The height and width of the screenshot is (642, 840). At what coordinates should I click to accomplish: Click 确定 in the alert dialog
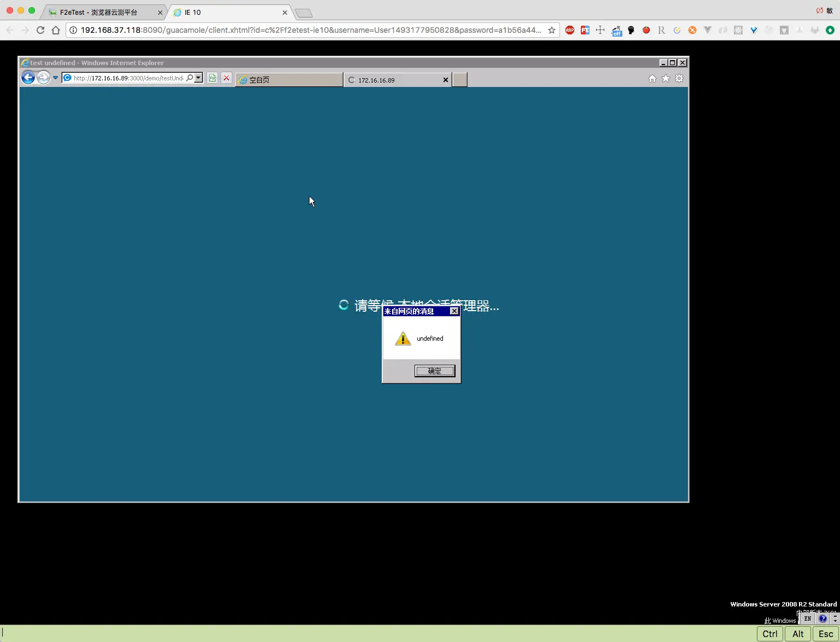435,371
